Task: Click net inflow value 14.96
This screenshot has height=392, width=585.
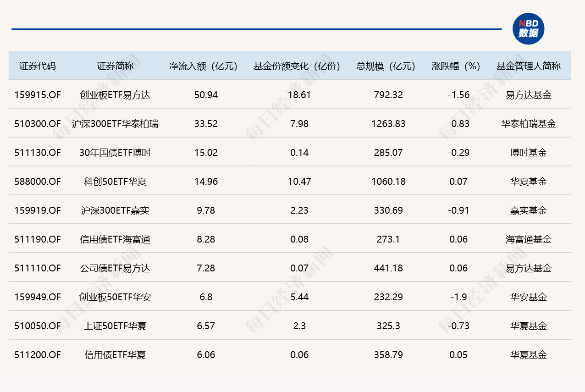Action: click(x=206, y=182)
